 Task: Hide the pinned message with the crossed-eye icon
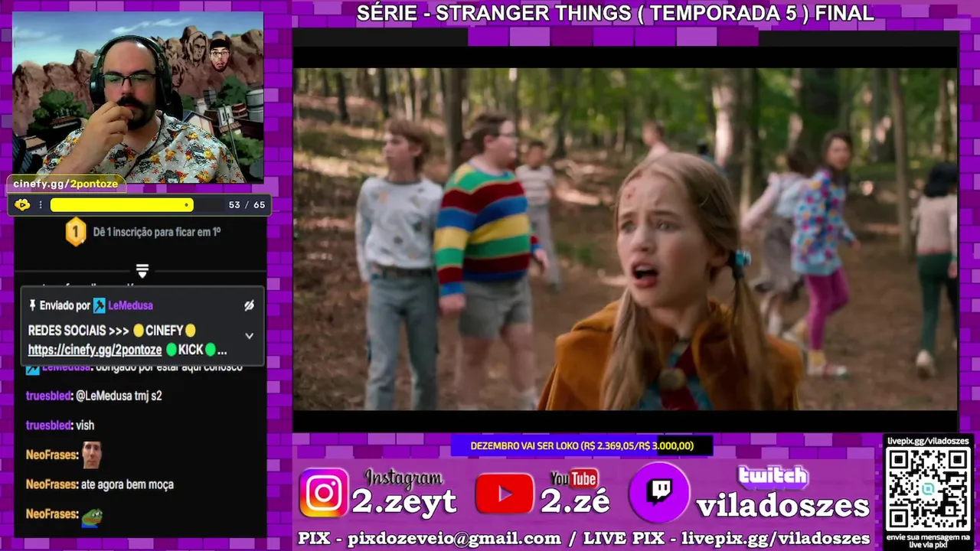[x=249, y=305]
